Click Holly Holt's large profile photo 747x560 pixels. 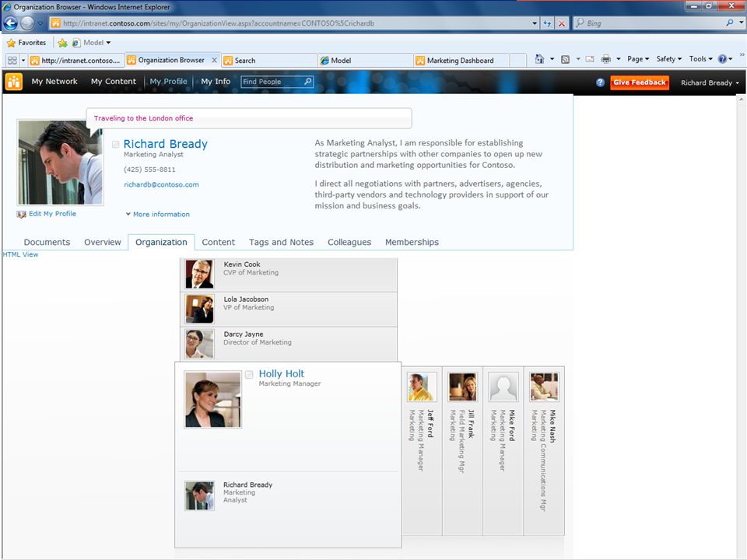(x=212, y=400)
